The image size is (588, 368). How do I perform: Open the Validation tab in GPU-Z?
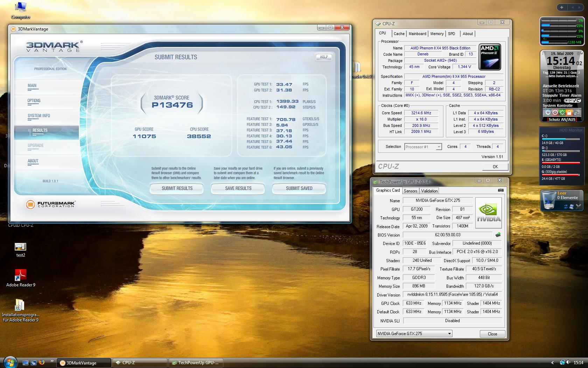coord(429,191)
